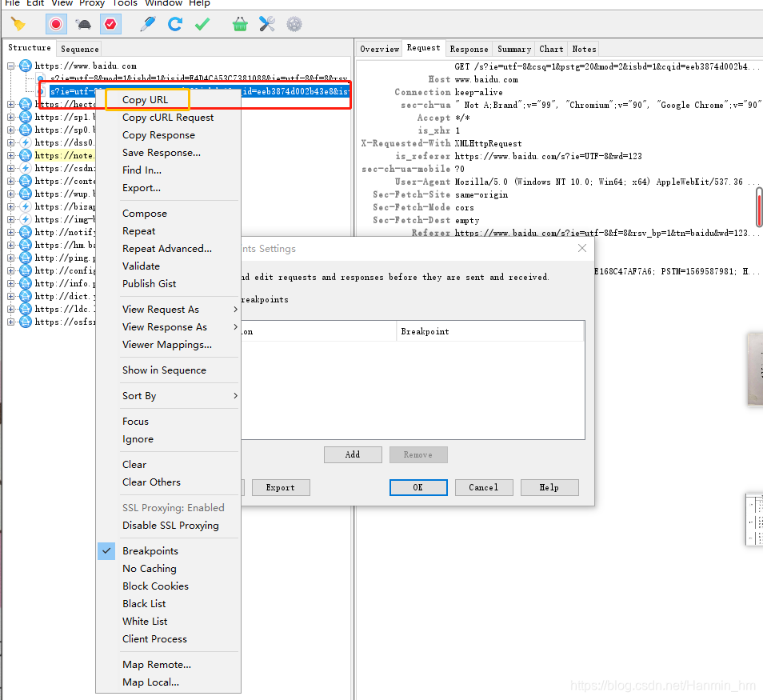The image size is (763, 700).
Task: Open the Window menu
Action: click(x=163, y=3)
